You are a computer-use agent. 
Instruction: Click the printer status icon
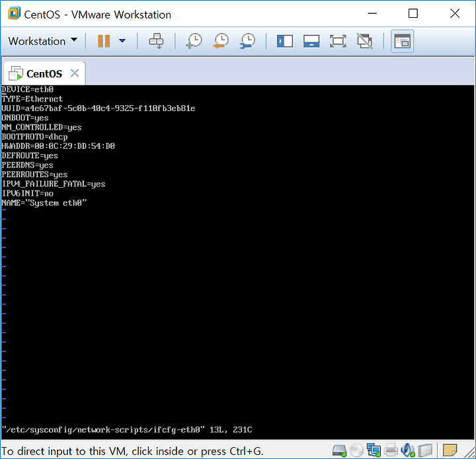tap(391, 450)
